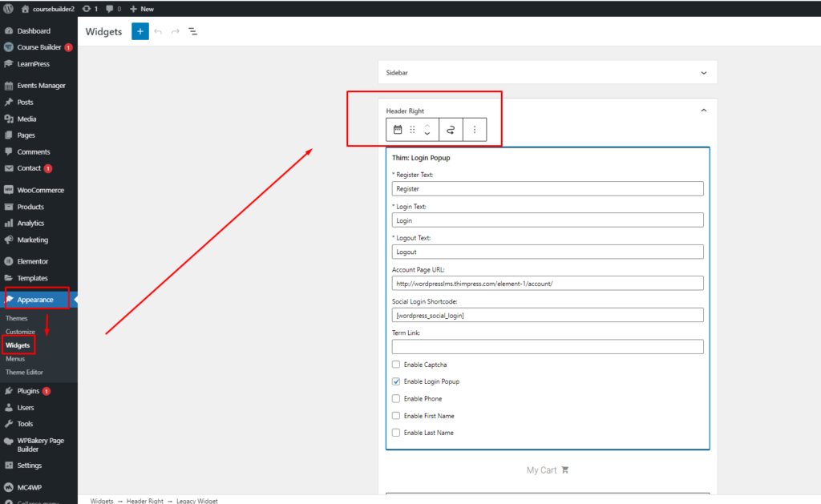Image resolution: width=821 pixels, height=504 pixels.
Task: Click the Term Link input field
Action: coord(548,346)
